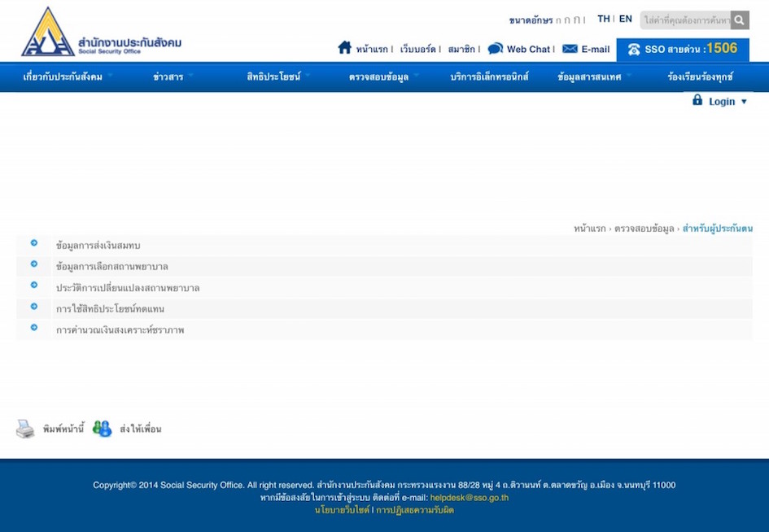Click ตรวจสอบข้อมูล in the breadcrumb
The height and width of the screenshot is (532, 769).
pos(644,229)
